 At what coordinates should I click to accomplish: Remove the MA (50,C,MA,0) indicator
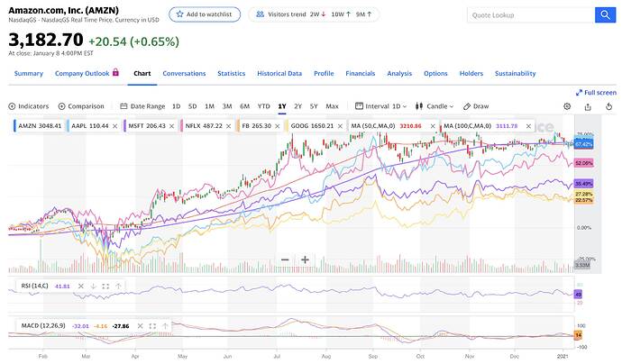point(433,126)
